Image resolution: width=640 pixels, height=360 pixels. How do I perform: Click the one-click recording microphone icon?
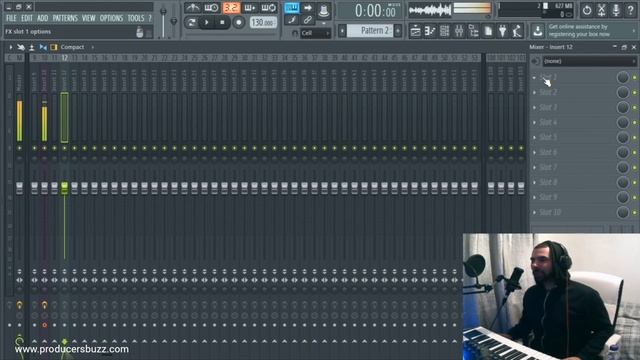tap(616, 10)
